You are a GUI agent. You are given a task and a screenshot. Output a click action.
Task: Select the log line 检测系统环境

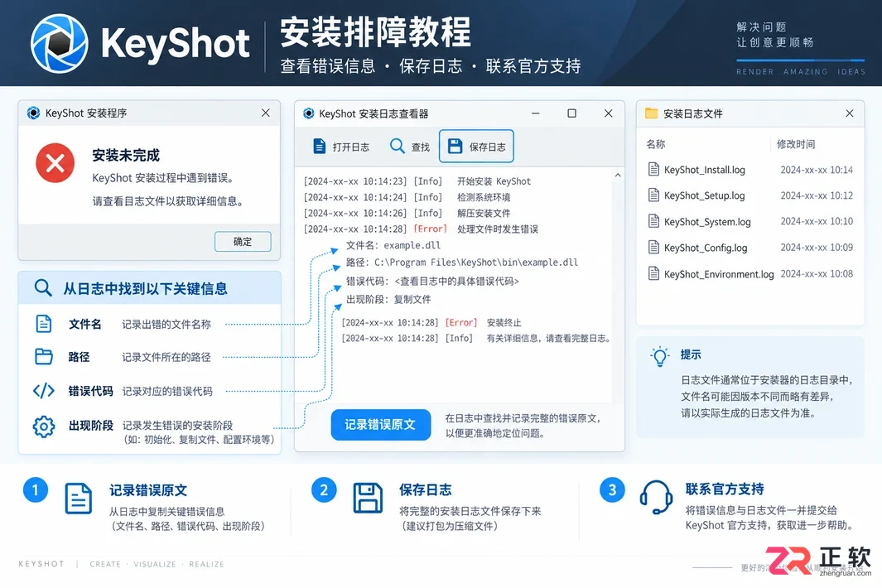(x=407, y=197)
